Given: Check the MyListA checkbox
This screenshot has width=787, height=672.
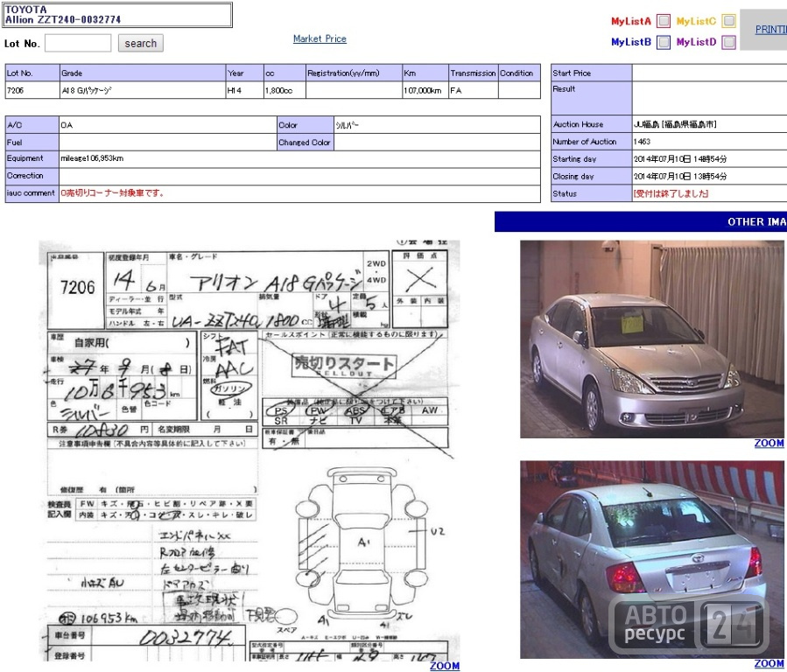Looking at the screenshot, I should click(x=664, y=21).
